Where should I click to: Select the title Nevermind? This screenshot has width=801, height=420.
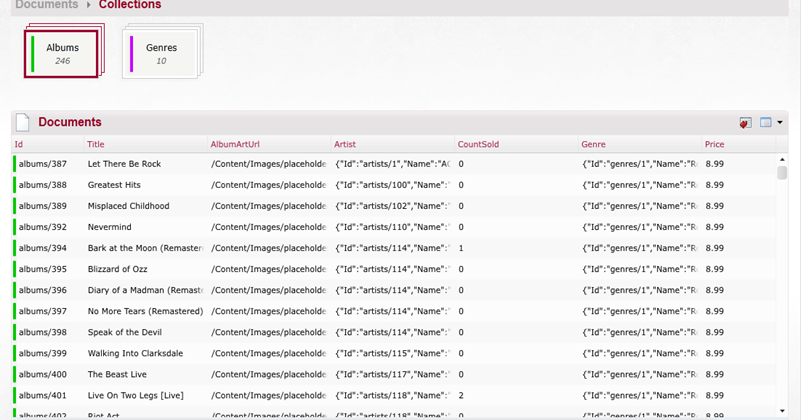pyautogui.click(x=109, y=227)
